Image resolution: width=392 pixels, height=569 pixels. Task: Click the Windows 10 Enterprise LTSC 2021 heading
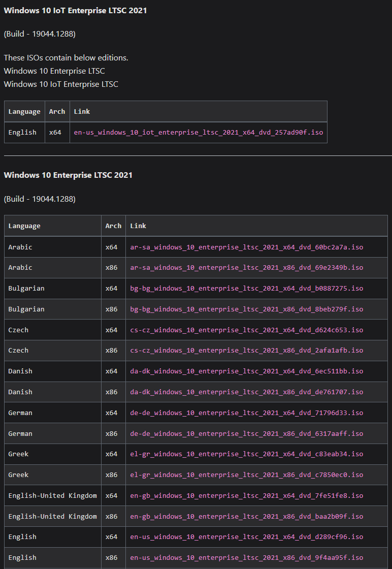tap(68, 175)
